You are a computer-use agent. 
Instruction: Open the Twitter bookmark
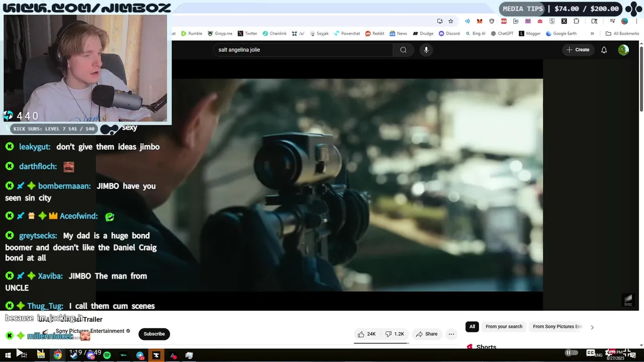point(247,34)
